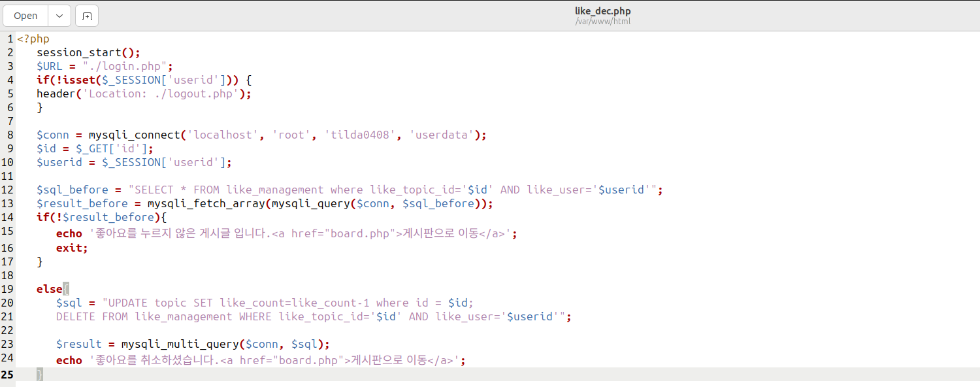
Task: Click $id = $_GET['id'] on line 9
Action: pyautogui.click(x=95, y=148)
